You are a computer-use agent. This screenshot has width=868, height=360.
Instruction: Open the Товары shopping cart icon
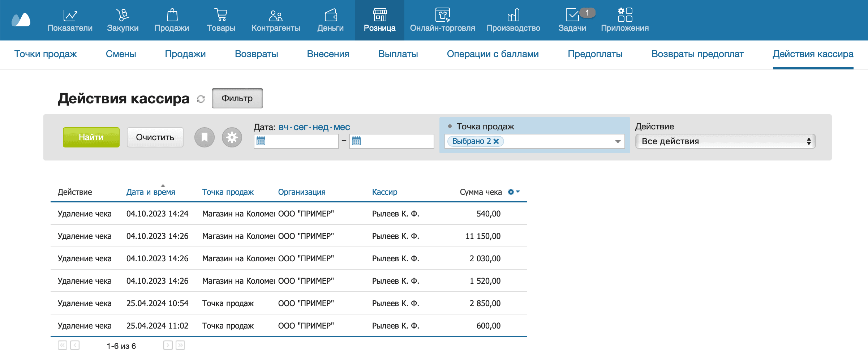click(221, 15)
